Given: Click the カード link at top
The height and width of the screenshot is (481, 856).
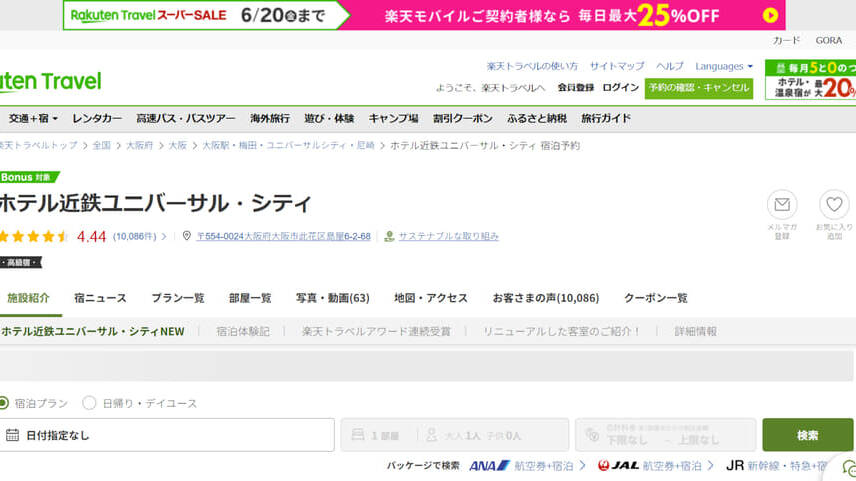Looking at the screenshot, I should (x=786, y=40).
